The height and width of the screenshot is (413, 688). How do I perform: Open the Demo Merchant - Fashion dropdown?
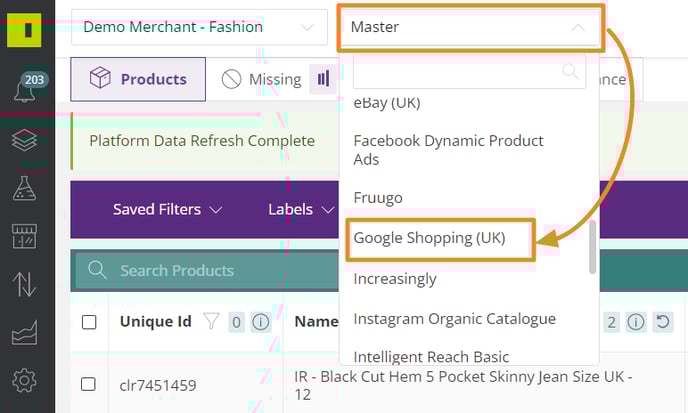point(199,27)
